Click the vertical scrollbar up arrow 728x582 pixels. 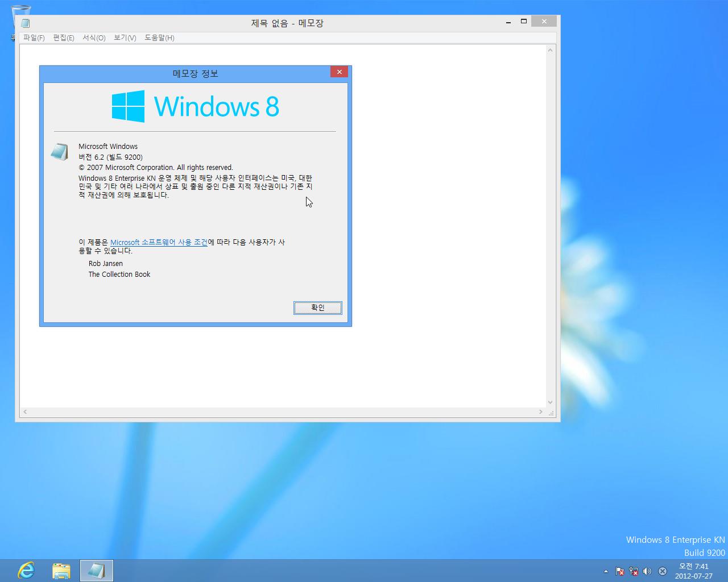(x=550, y=50)
